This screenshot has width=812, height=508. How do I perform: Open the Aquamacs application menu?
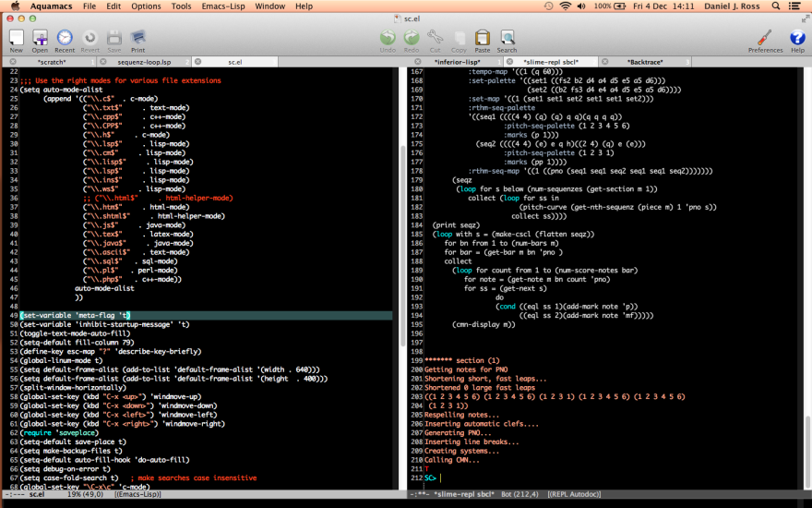52,6
